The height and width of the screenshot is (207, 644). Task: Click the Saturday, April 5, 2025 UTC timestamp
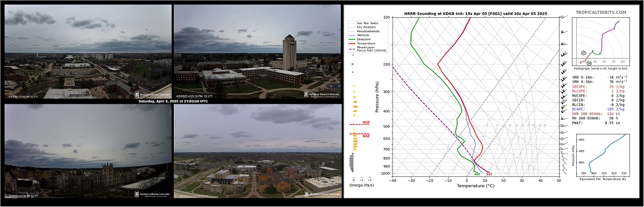coord(173,101)
